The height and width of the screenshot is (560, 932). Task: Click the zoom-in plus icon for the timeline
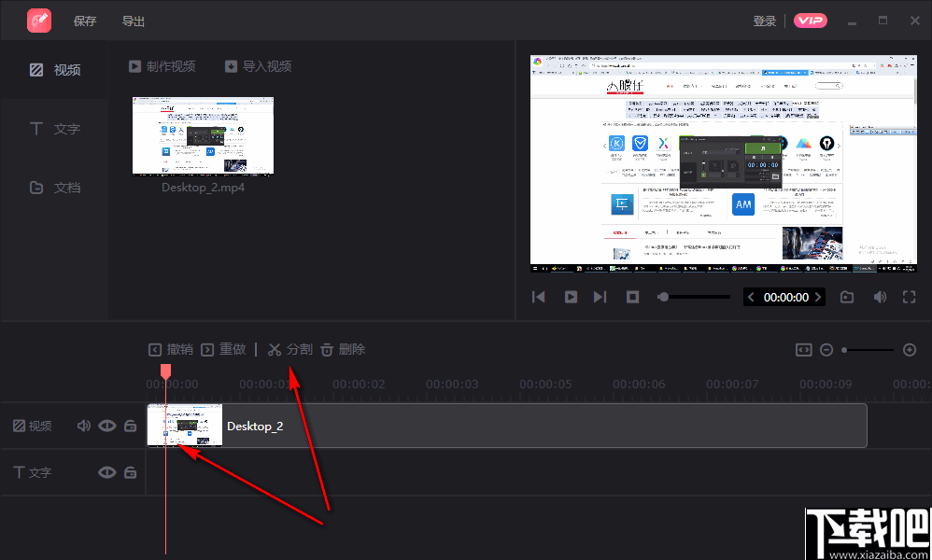910,349
